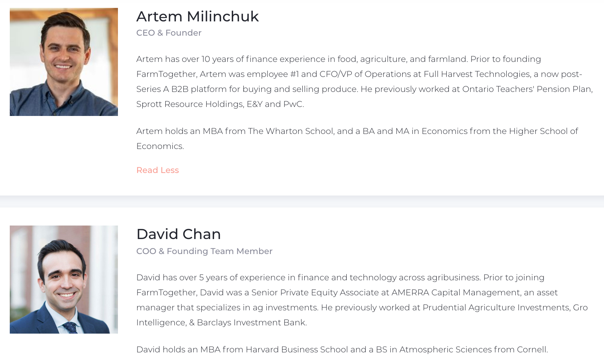Click Artem's MBA education paragraph
Image resolution: width=604 pixels, height=364 pixels.
[357, 138]
